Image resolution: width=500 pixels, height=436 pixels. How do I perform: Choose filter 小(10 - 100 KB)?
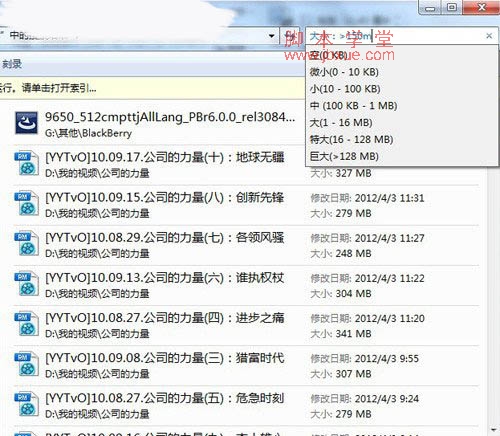click(345, 89)
